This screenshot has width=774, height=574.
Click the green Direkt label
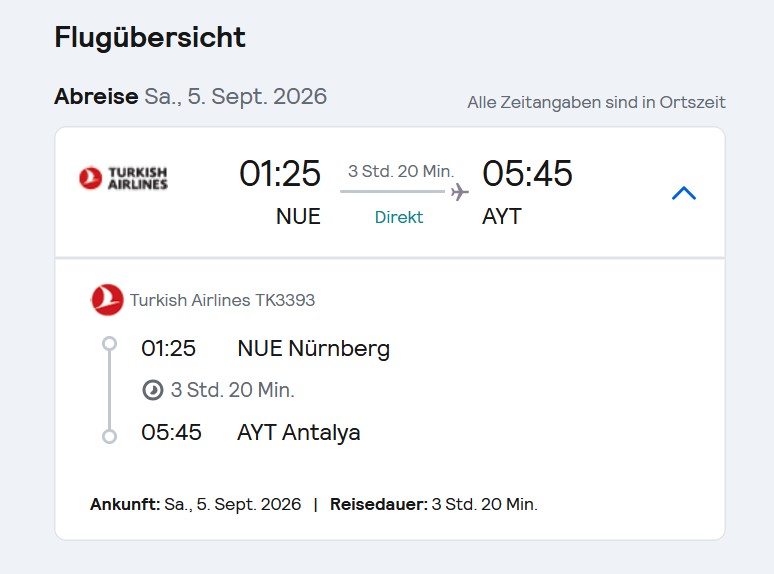(399, 217)
